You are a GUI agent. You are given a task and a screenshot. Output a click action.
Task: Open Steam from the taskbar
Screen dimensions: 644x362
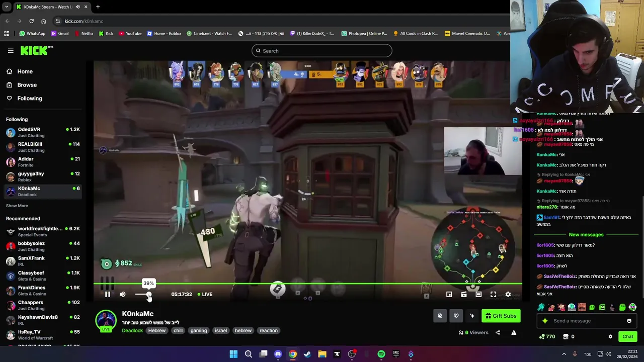pyautogui.click(x=307, y=354)
